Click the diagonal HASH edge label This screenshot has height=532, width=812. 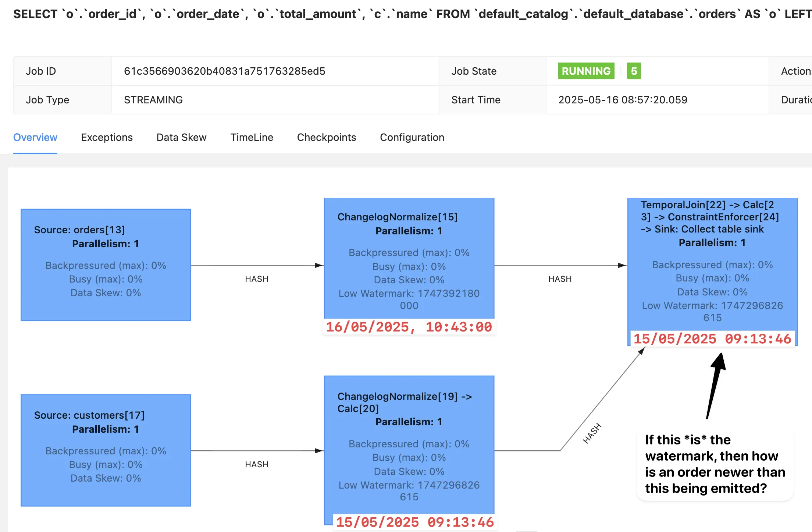(x=592, y=433)
